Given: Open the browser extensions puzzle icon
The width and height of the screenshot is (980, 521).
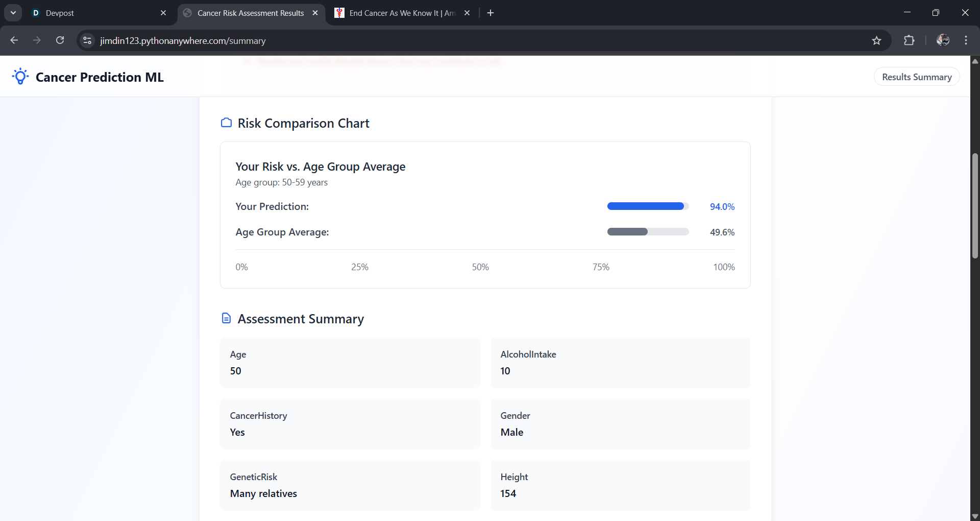Looking at the screenshot, I should (909, 40).
